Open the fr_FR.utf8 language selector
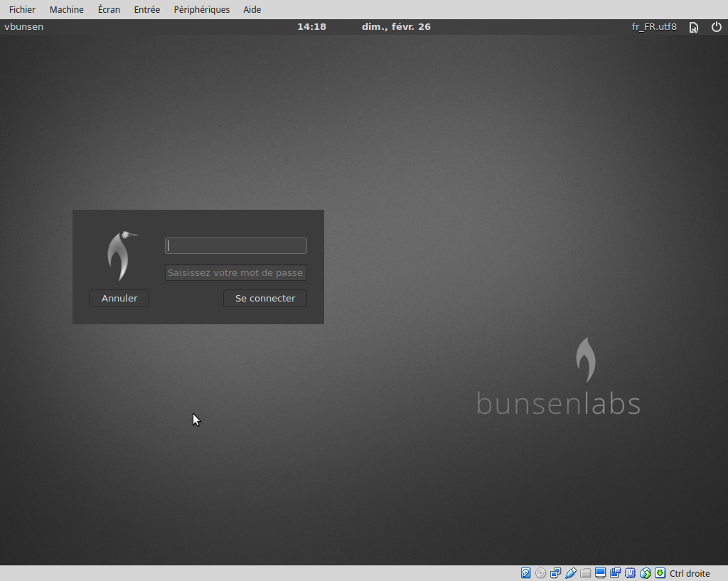 click(x=654, y=27)
